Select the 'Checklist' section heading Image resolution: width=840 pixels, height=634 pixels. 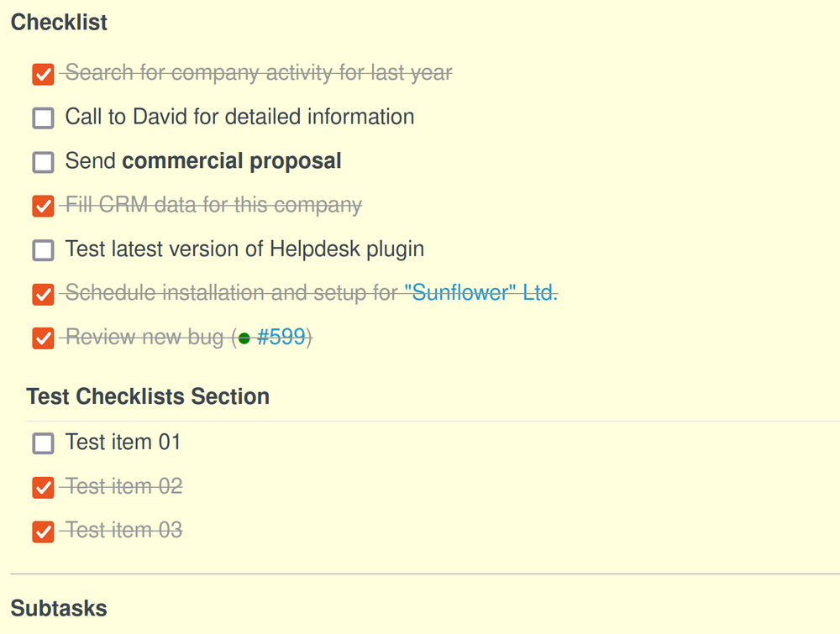59,23
